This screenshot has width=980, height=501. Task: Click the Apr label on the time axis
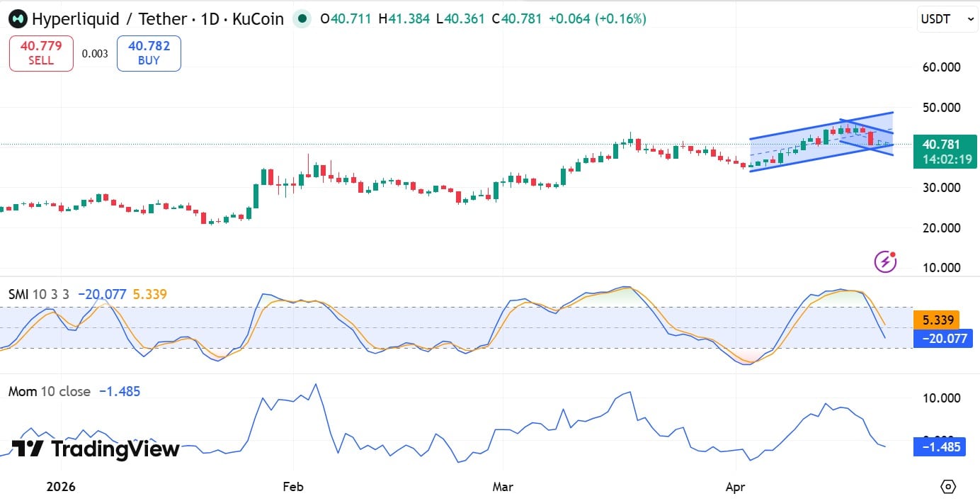click(x=735, y=488)
